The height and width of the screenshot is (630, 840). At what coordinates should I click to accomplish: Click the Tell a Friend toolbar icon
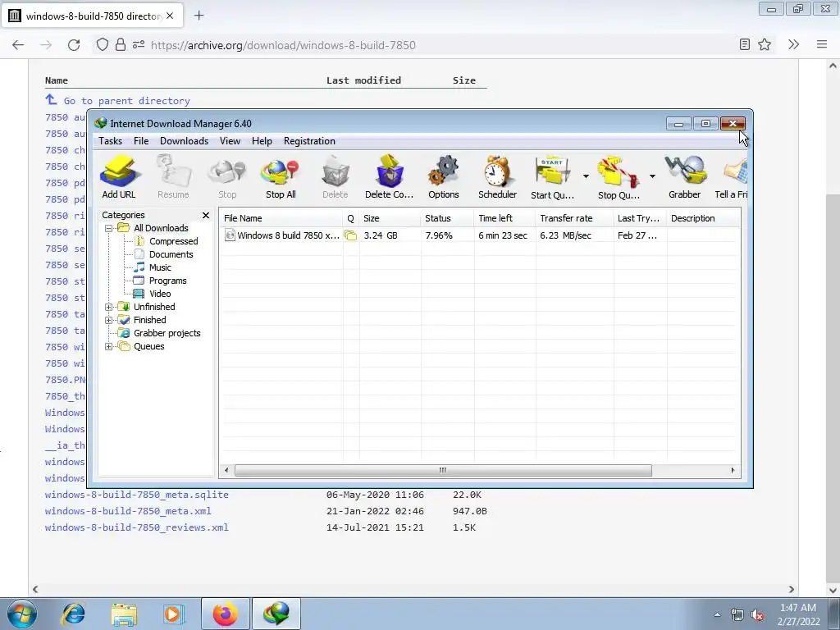(732, 177)
